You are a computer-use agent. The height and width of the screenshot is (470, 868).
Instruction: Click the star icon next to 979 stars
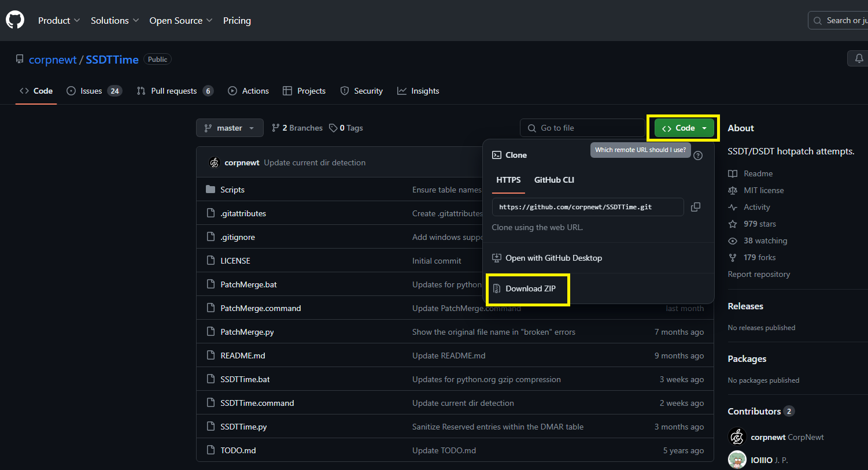733,224
